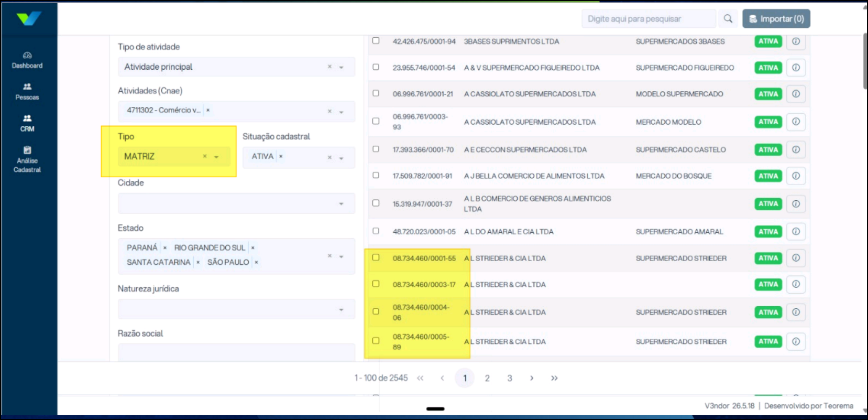868x420 pixels.
Task: Show info for CNPJ 08.734.460/0001-55 row
Action: click(x=796, y=258)
